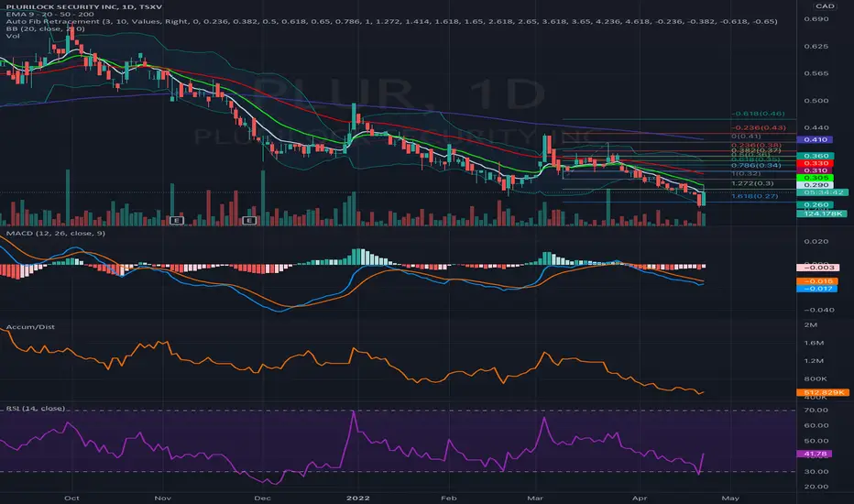Click the 0.625 price axis value

[x=816, y=46]
